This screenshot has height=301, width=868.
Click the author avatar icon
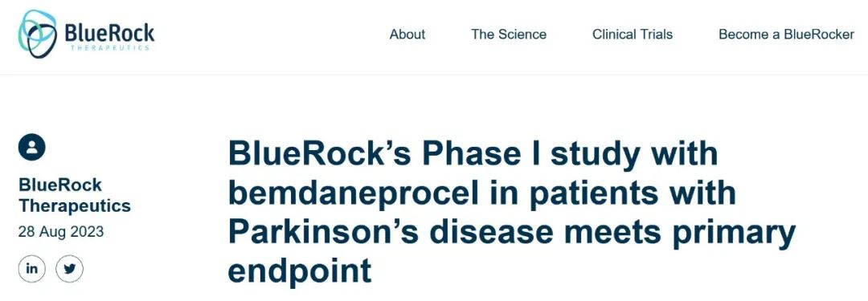tap(31, 148)
